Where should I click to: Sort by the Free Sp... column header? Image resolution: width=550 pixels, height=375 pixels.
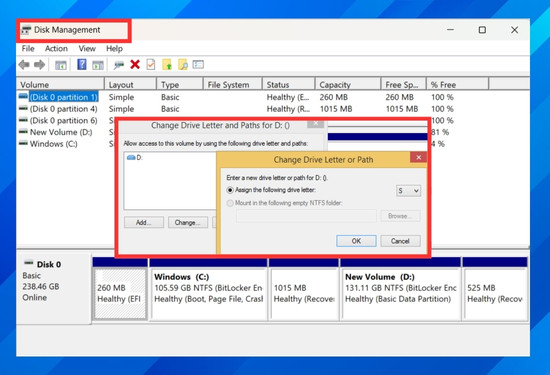pos(404,85)
